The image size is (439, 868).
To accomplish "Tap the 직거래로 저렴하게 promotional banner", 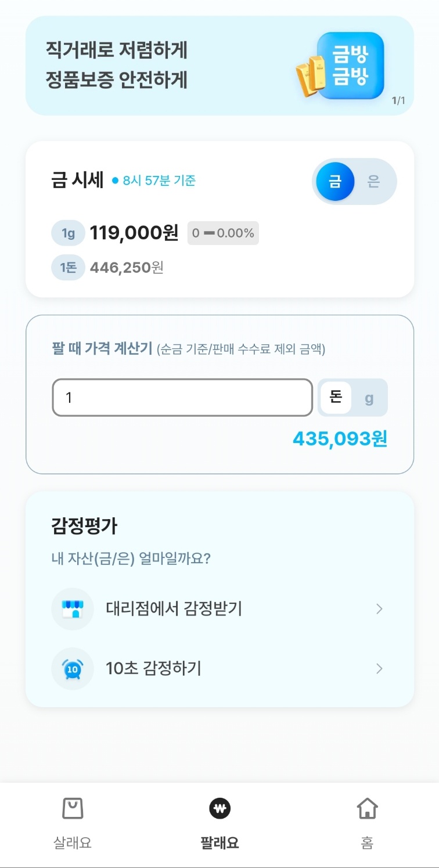I will pos(219,66).
